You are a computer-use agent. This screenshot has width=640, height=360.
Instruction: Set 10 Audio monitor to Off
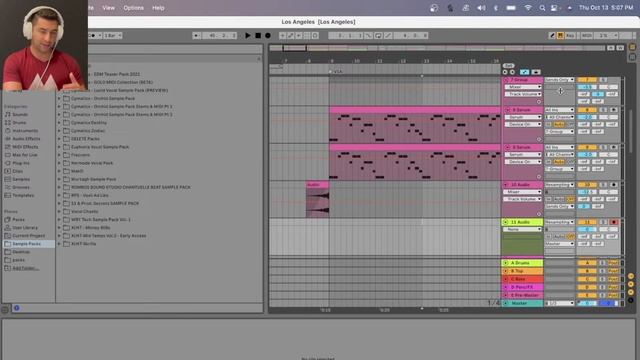pos(570,199)
